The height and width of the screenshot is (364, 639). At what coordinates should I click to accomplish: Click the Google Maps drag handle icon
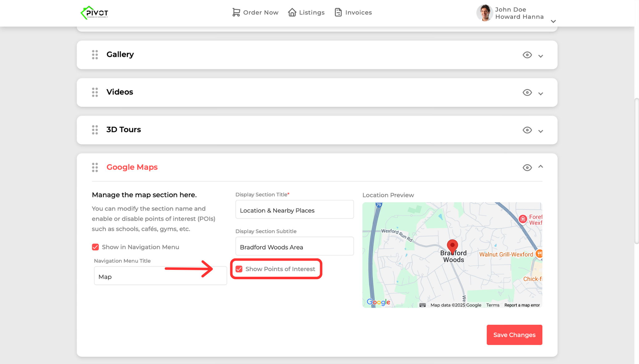coord(95,167)
